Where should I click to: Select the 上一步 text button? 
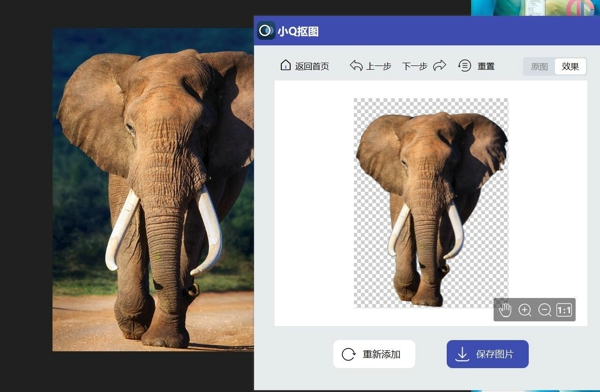(378, 66)
